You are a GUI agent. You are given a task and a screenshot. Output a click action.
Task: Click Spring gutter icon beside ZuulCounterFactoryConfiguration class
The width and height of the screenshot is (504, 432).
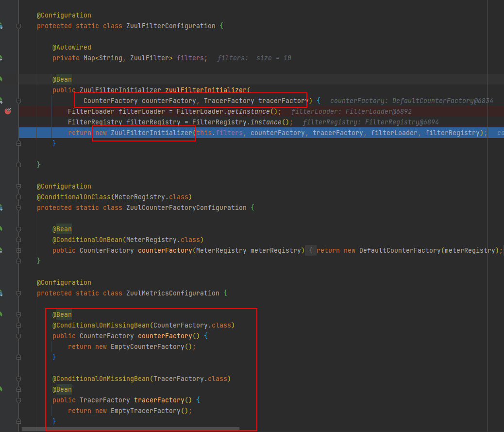pos(1,207)
